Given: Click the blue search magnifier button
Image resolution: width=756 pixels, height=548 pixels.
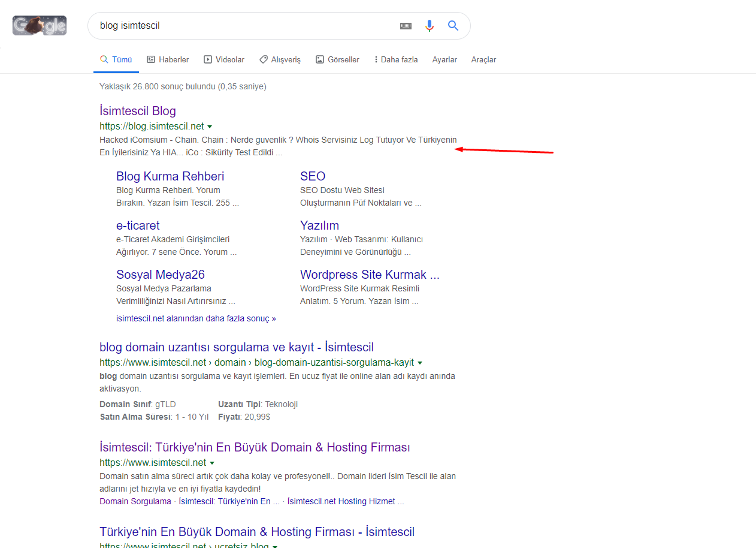Looking at the screenshot, I should pyautogui.click(x=453, y=26).
